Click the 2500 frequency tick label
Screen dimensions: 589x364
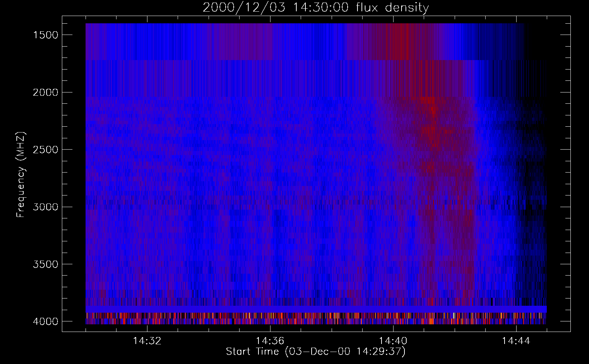pos(46,150)
